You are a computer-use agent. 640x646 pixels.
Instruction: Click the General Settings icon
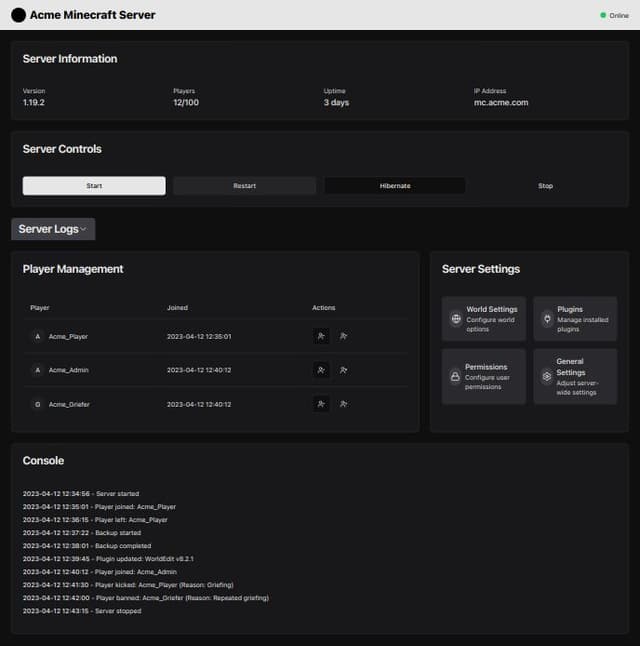point(547,377)
